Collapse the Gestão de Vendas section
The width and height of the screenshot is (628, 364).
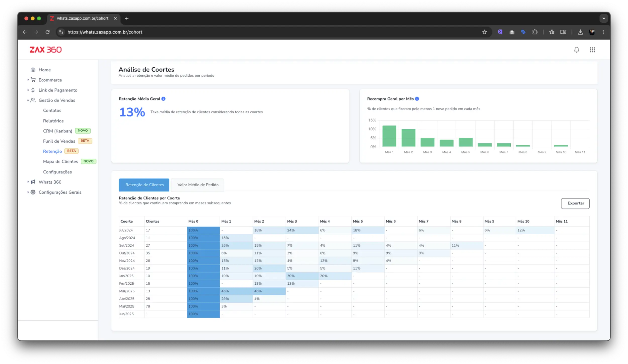coord(57,100)
